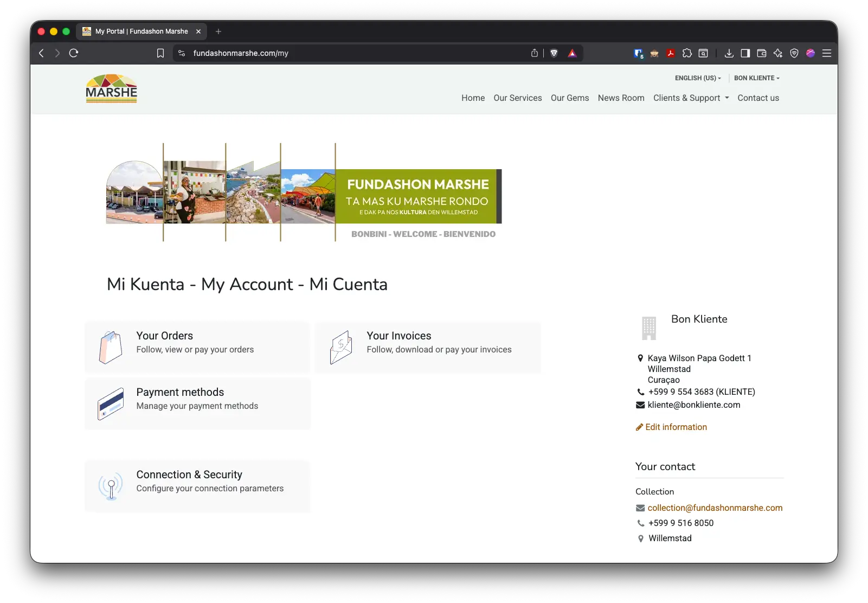Click the Edit information link
This screenshot has width=868, height=603.
676,427
